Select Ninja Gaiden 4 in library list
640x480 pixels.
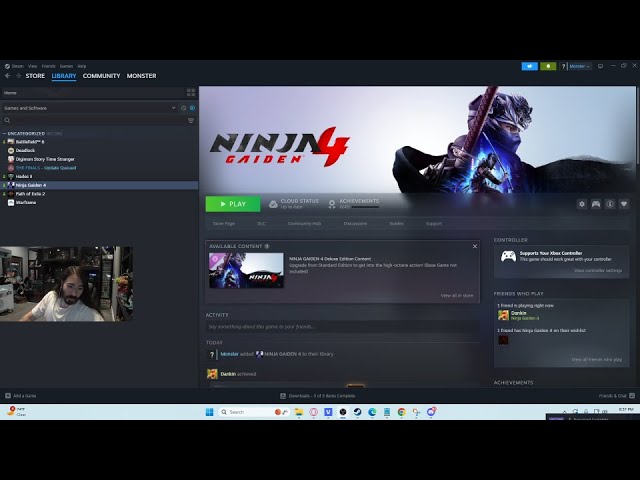(99, 185)
